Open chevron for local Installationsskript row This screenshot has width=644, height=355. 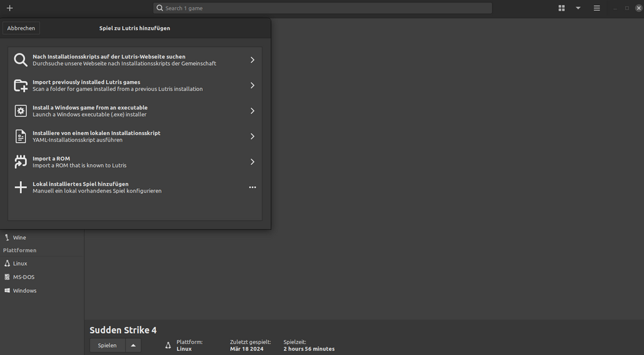(252, 137)
